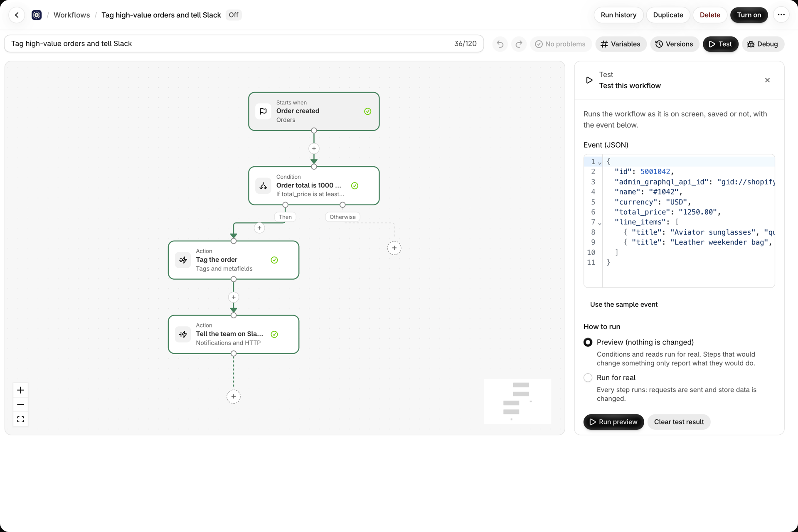The height and width of the screenshot is (532, 798).
Task: Zoom out on the canvas
Action: (20, 404)
